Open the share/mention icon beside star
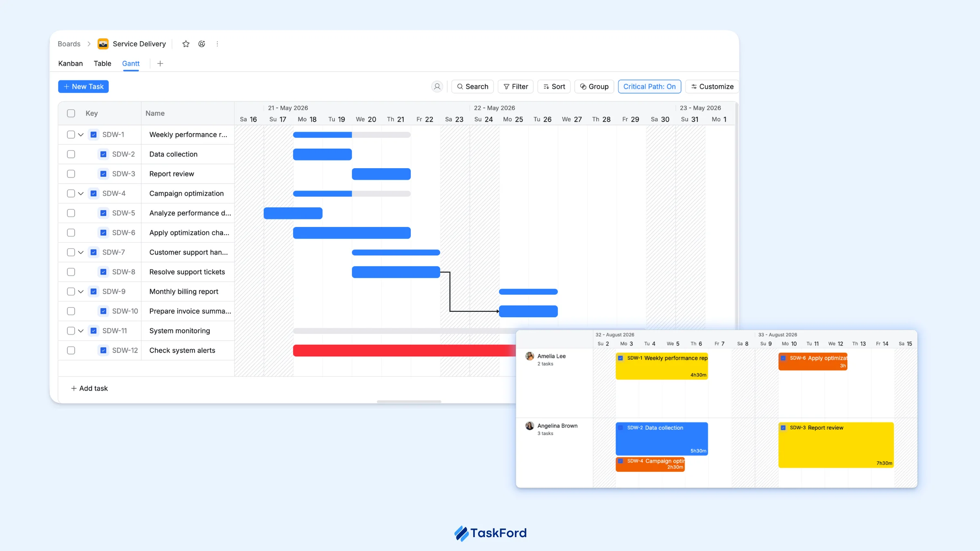Screen dimensions: 980x551 point(202,44)
